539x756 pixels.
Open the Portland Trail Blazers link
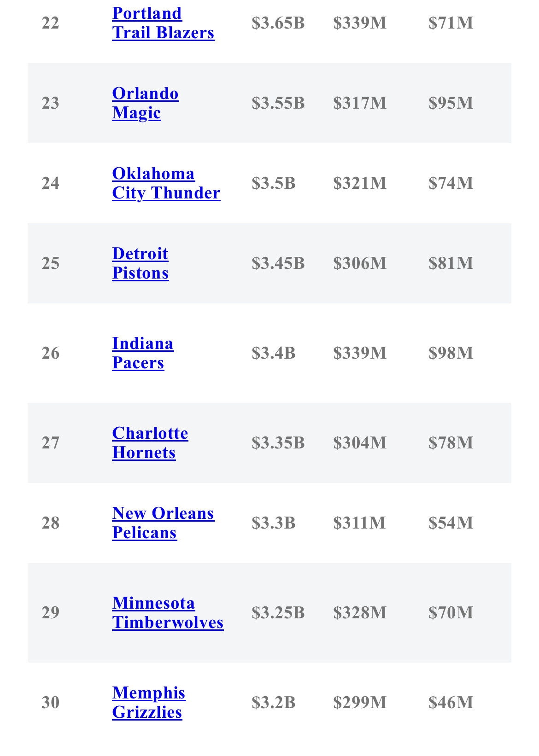[x=163, y=23]
